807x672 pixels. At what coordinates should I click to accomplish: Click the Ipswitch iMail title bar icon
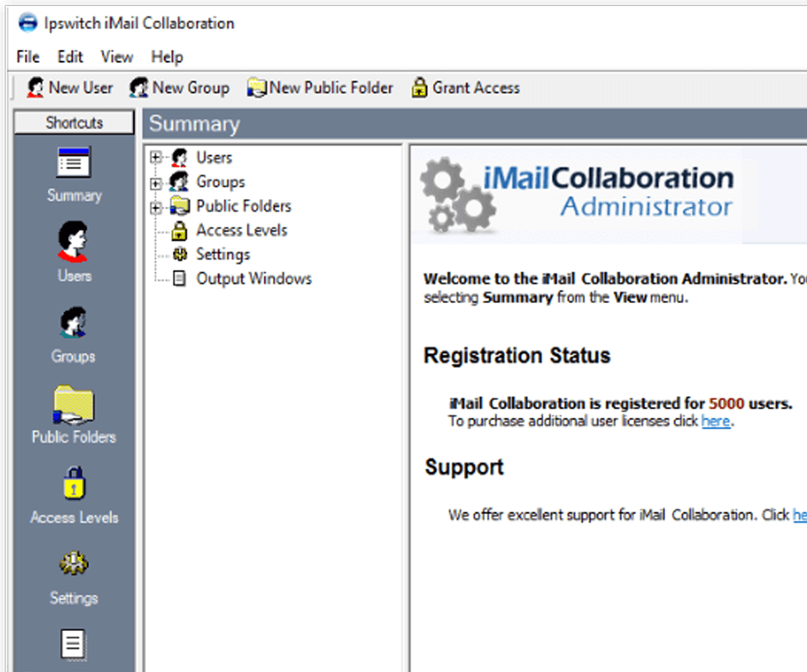(28, 23)
